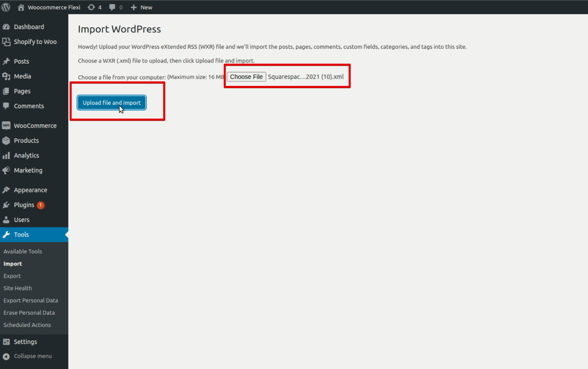Click the WooCommerce logo icon

pos(6,126)
